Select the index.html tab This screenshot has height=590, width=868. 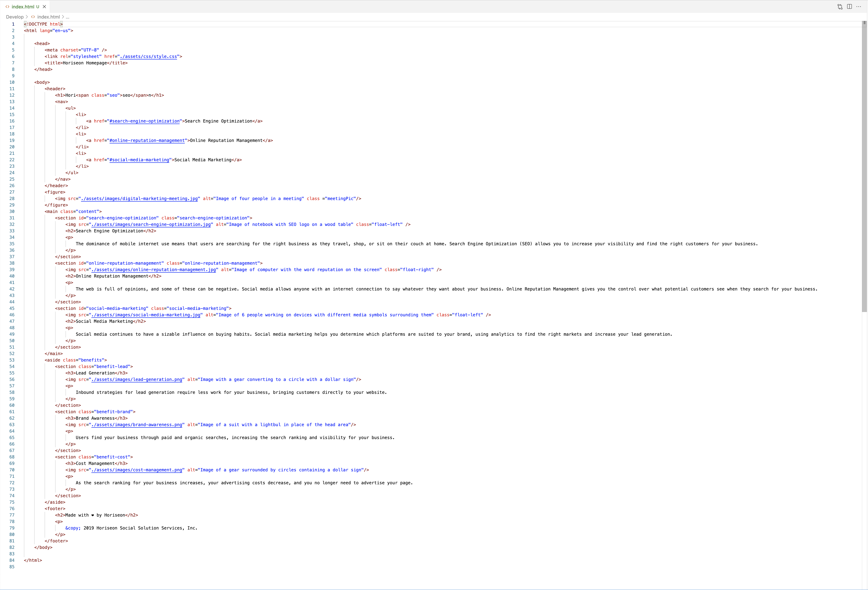coord(23,7)
